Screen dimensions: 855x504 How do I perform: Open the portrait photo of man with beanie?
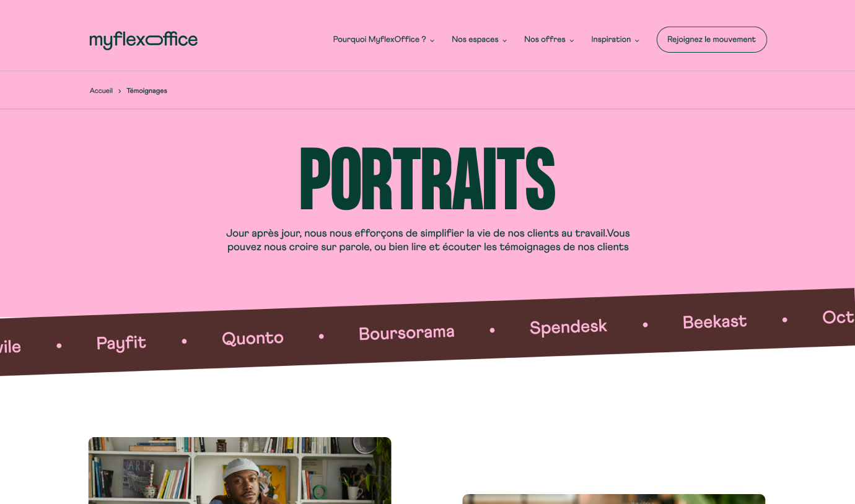240,471
